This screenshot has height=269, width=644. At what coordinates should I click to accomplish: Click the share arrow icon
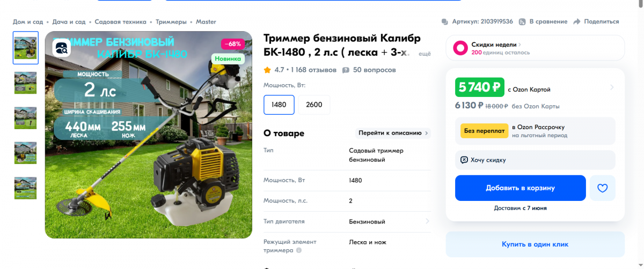click(x=577, y=21)
